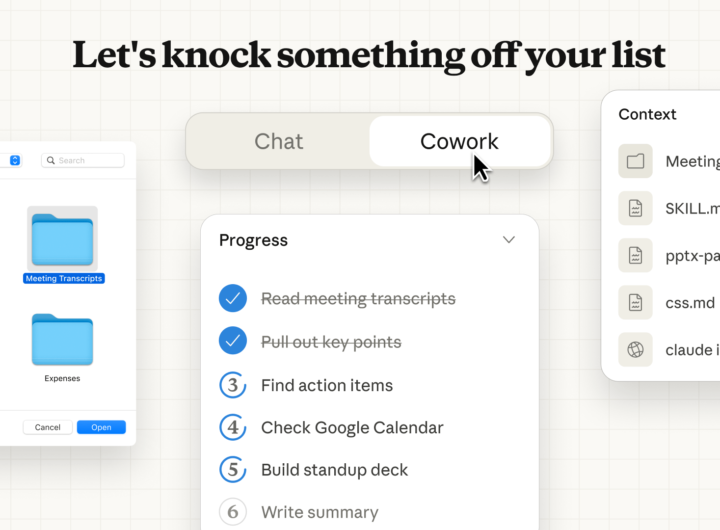The width and height of the screenshot is (720, 530).
Task: Click step 3 circle for Find action items
Action: pyautogui.click(x=233, y=385)
